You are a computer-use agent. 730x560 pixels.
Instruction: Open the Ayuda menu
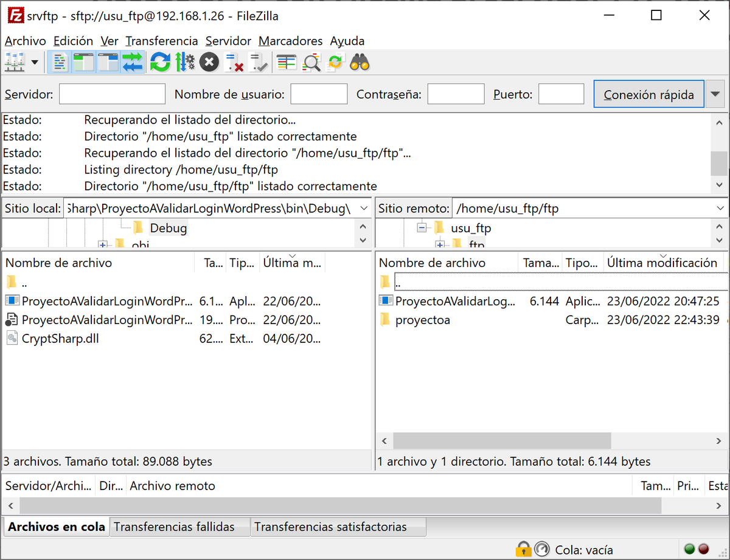pos(347,41)
